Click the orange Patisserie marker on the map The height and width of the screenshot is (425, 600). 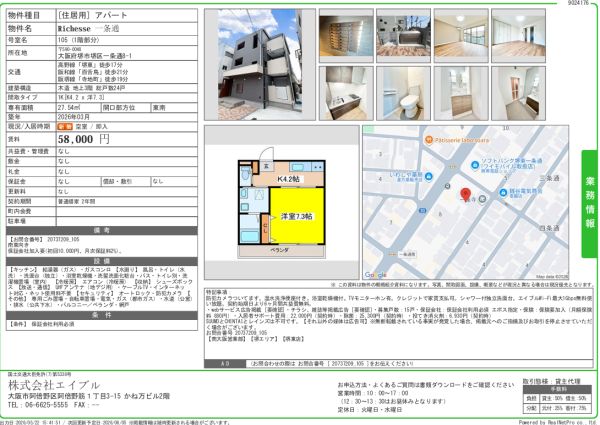[x=429, y=140]
